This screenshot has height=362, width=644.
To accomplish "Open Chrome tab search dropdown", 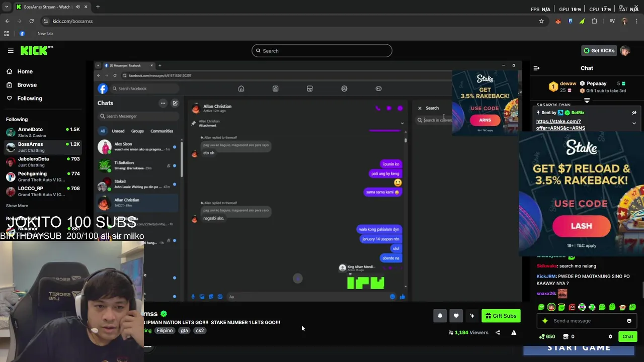I will [6, 7].
